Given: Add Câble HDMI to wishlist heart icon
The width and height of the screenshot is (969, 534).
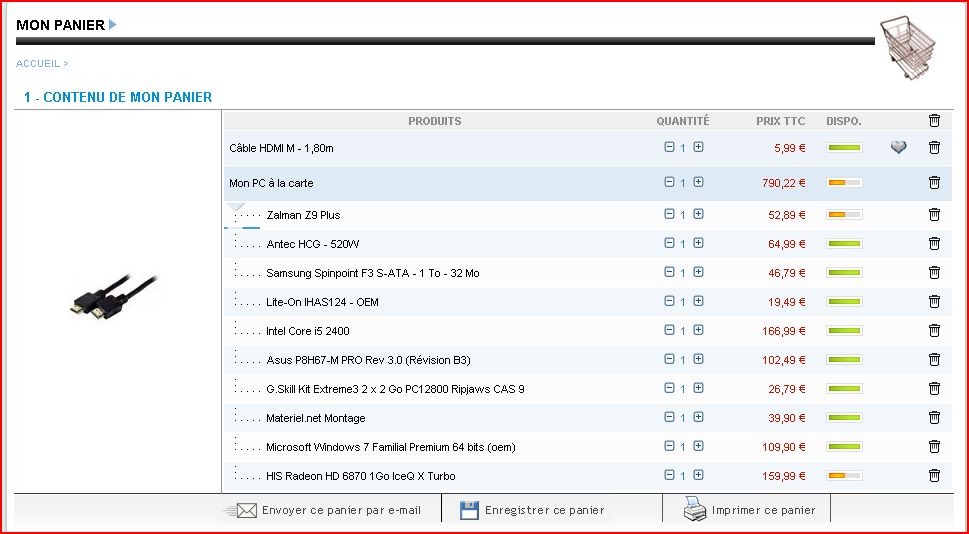Looking at the screenshot, I should (x=898, y=148).
